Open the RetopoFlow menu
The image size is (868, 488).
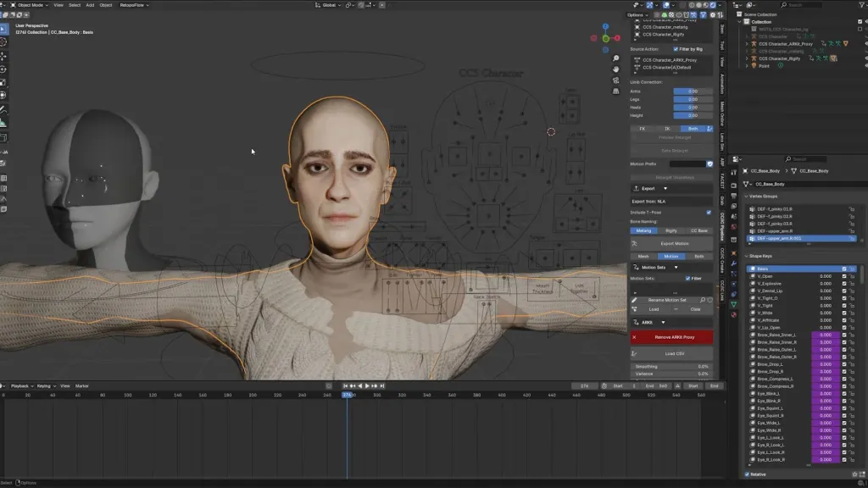point(134,5)
